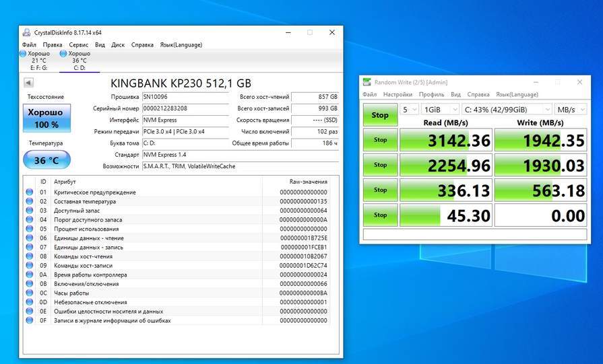Click the 36 °C temperature button
Viewport: 603px width, 364px height.
point(46,160)
